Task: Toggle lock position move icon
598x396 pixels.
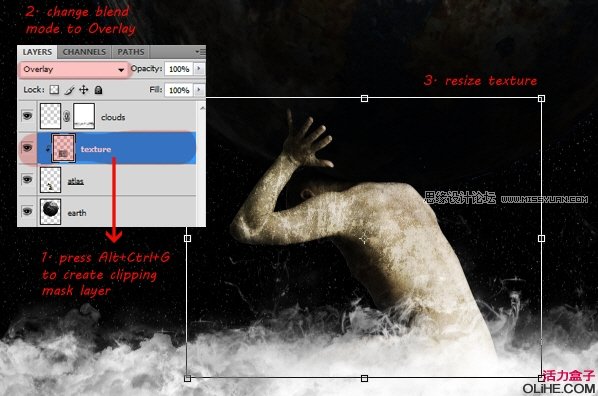Action: click(84, 90)
